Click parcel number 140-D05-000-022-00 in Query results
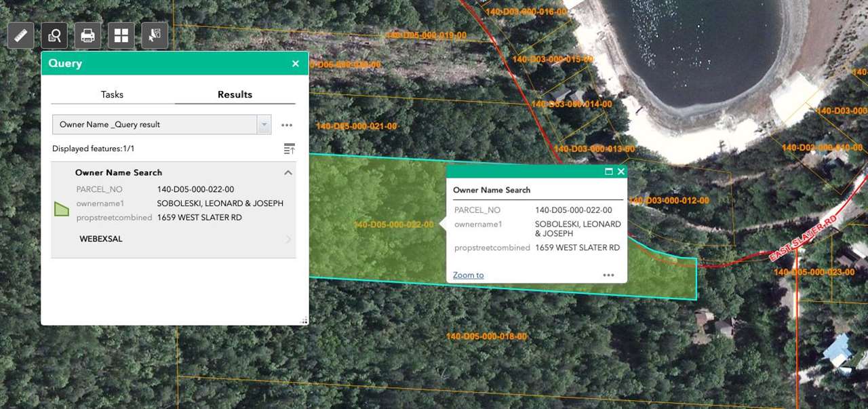868x409 pixels. point(195,189)
